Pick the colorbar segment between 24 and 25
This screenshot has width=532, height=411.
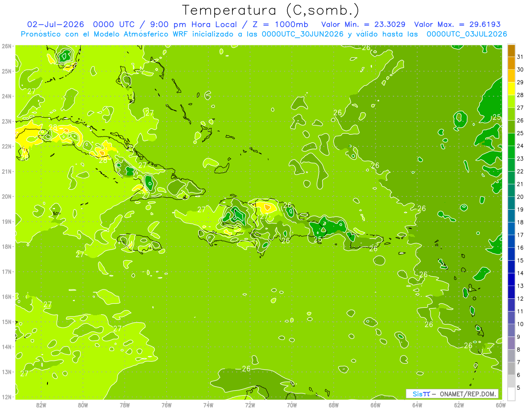[511, 139]
